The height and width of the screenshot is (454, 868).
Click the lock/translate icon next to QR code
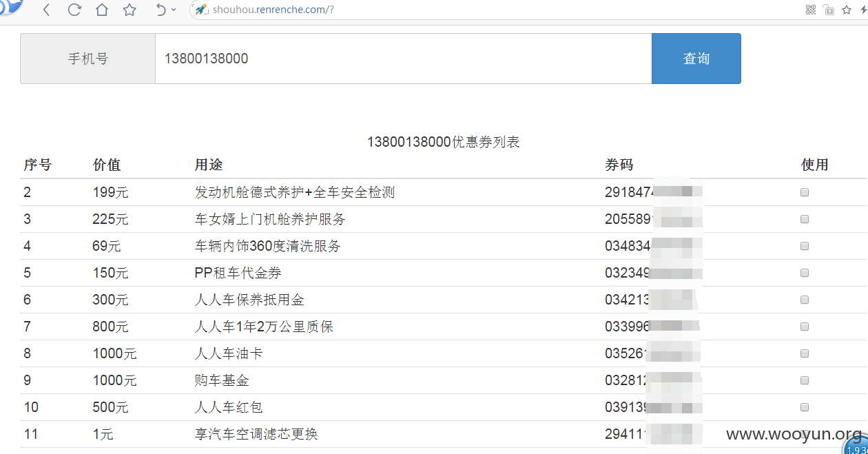point(829,10)
